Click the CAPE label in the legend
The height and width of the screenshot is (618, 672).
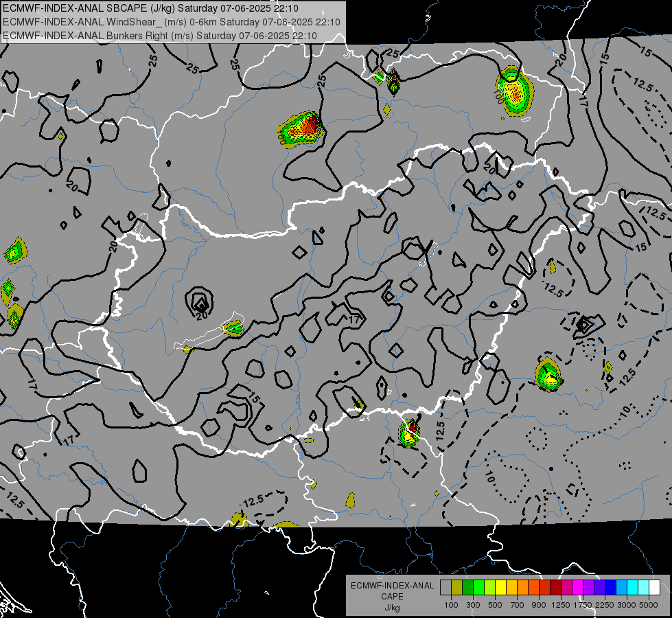(392, 597)
